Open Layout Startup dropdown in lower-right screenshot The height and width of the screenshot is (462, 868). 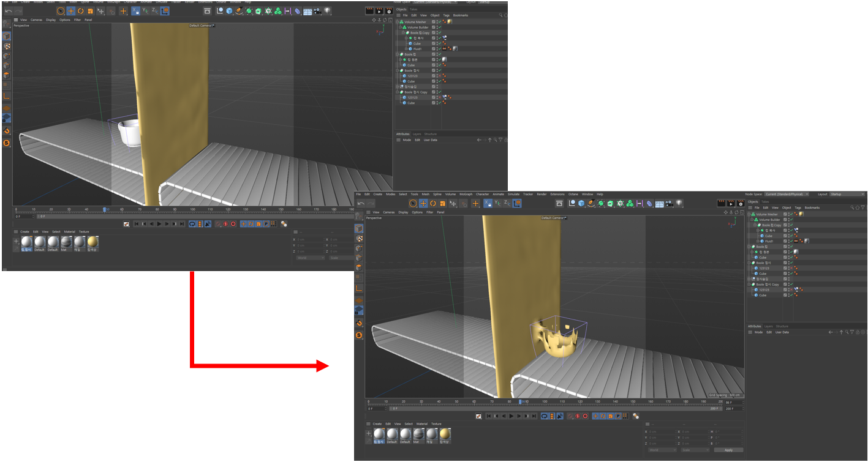pyautogui.click(x=848, y=194)
